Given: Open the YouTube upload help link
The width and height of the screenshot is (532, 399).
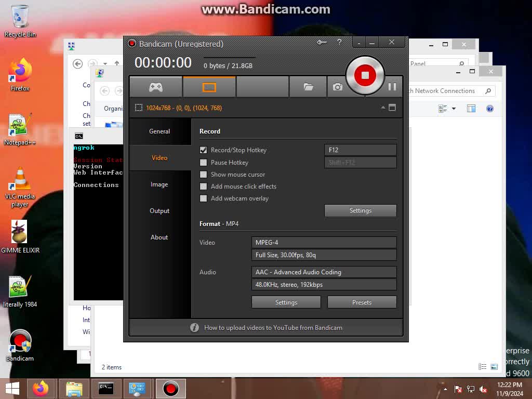Looking at the screenshot, I should (x=273, y=328).
